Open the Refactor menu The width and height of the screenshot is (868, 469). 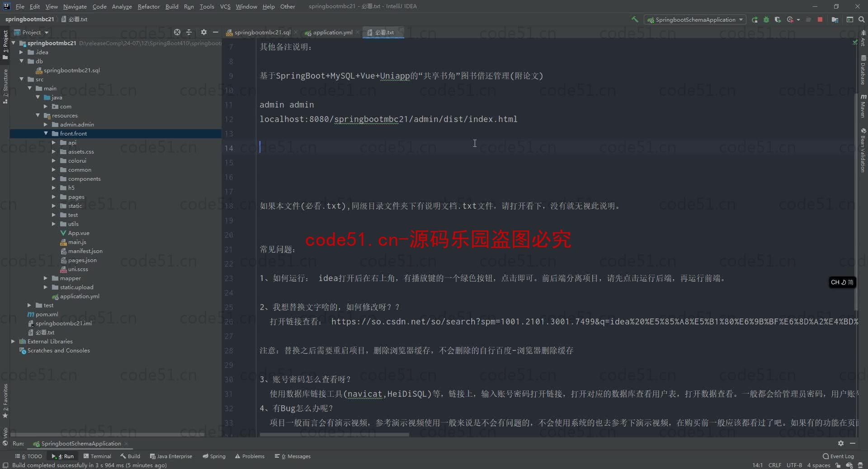(x=149, y=6)
